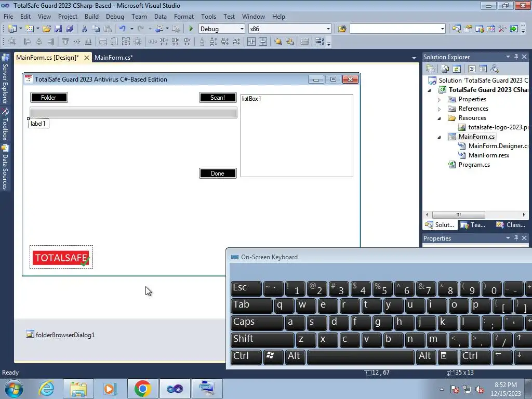Click Show All Files in Solution Explorer

[445, 69]
